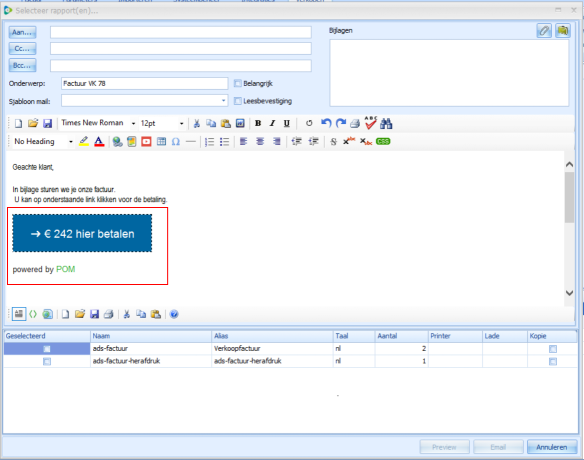Click the Geselecteerd column header
This screenshot has height=460, width=584.
(47, 336)
